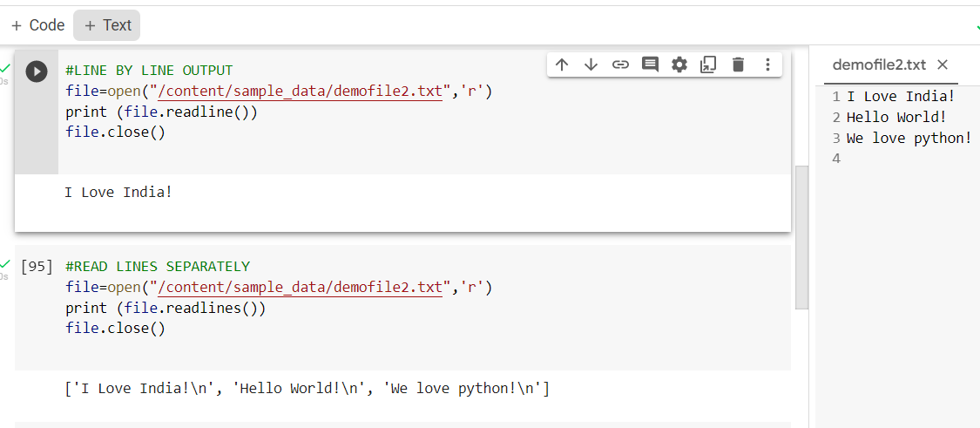Select the demofile2.txt tab
This screenshot has height=428, width=980.
tap(879, 65)
